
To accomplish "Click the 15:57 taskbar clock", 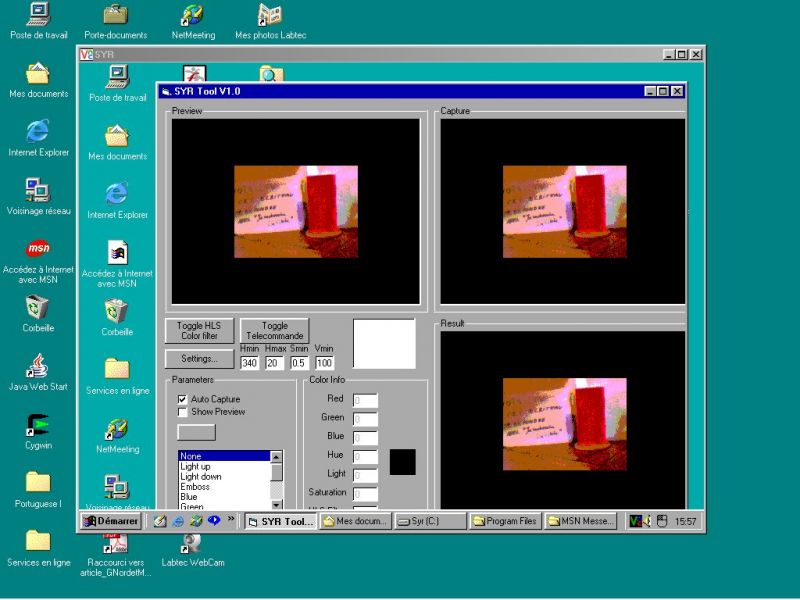I will tap(685, 521).
